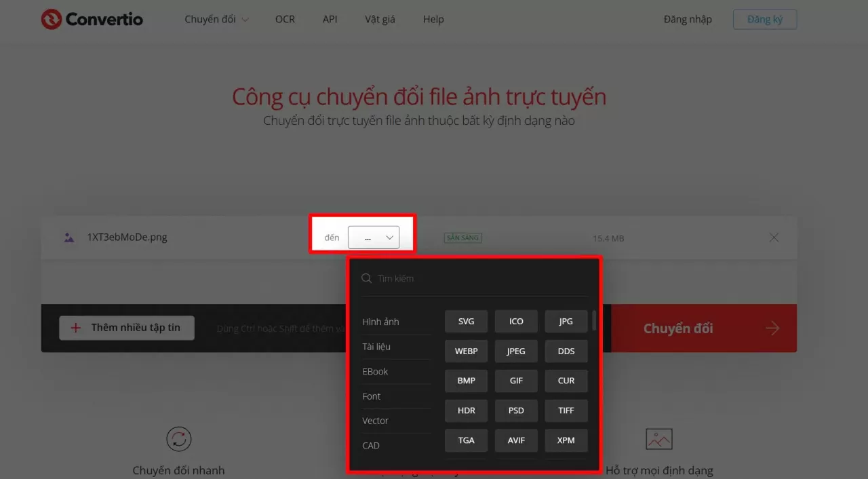The width and height of the screenshot is (868, 479).
Task: Click the arrow icon inside the Chuyển đổi button
Action: click(x=772, y=328)
